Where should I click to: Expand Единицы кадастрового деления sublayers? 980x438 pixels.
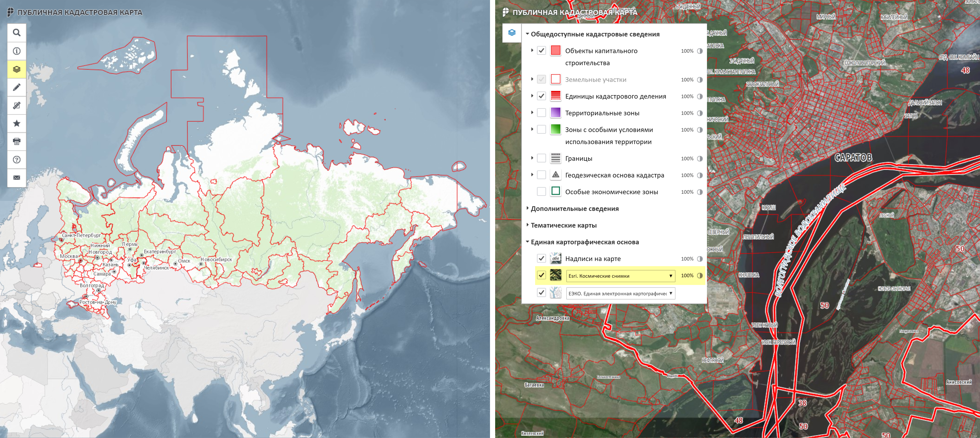pyautogui.click(x=532, y=96)
